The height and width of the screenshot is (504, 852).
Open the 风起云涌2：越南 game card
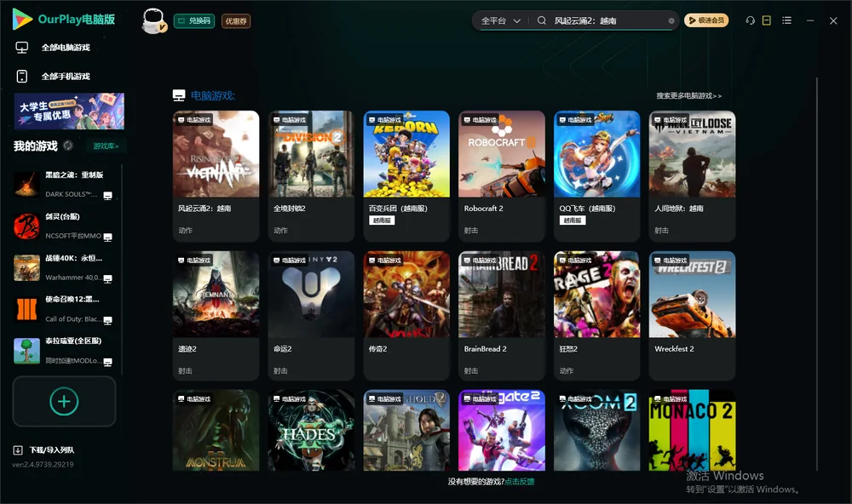coord(216,176)
